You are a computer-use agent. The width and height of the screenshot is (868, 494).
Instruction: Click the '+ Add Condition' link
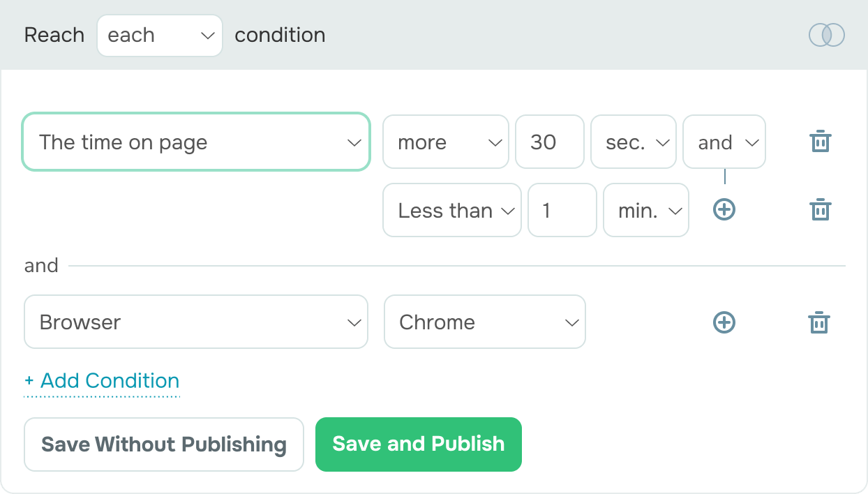(102, 381)
